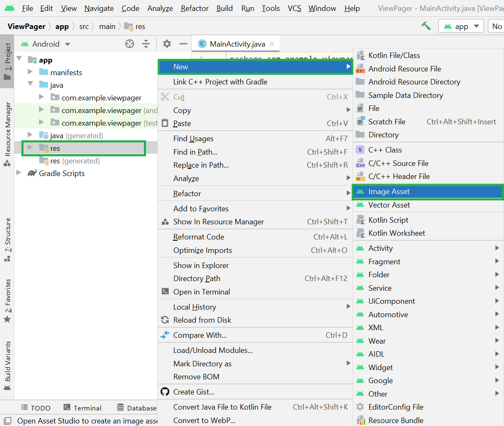Hide the Project panel with minus icon

[x=183, y=44]
